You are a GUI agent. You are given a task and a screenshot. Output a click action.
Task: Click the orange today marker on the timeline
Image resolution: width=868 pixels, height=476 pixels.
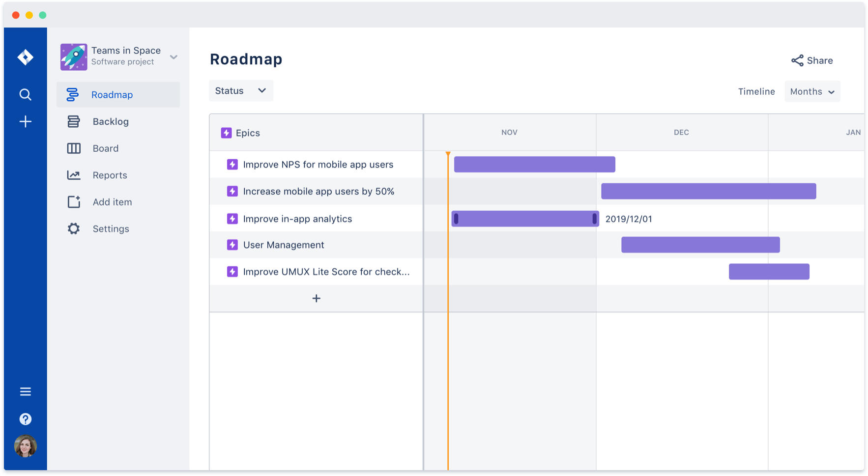(x=448, y=154)
